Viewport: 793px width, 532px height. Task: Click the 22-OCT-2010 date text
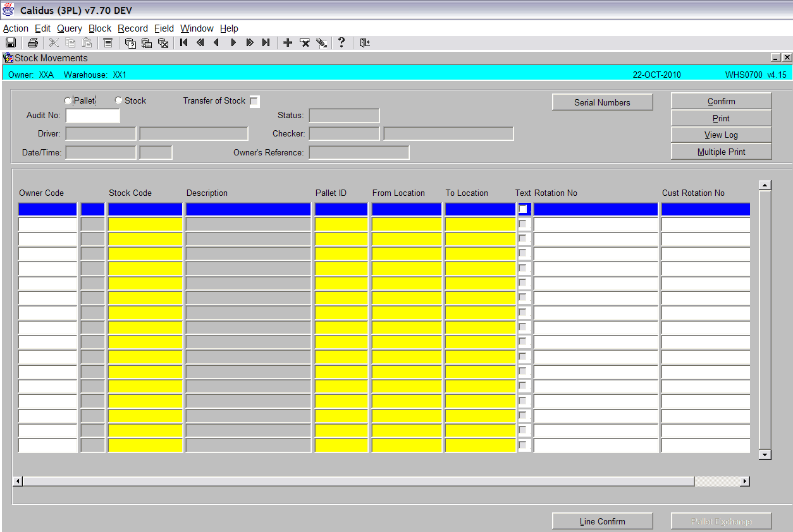[x=656, y=75]
